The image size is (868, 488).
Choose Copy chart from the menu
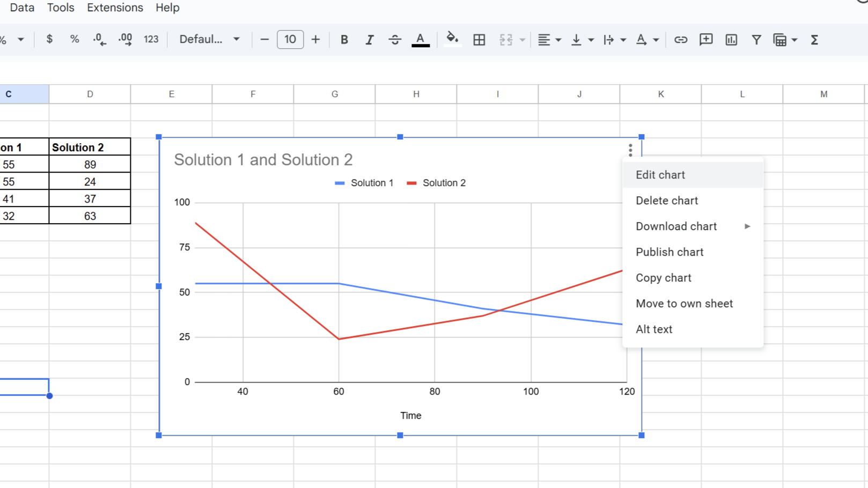pos(663,278)
